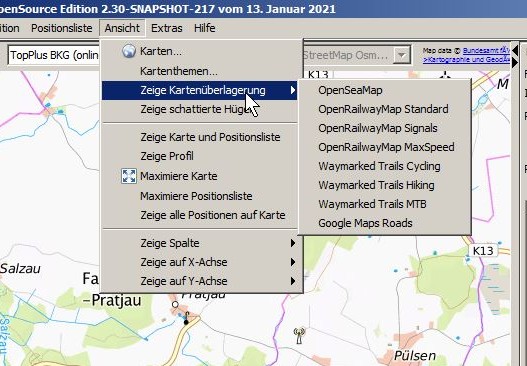Open the greyed overlay map dropdown arrow

(401, 55)
